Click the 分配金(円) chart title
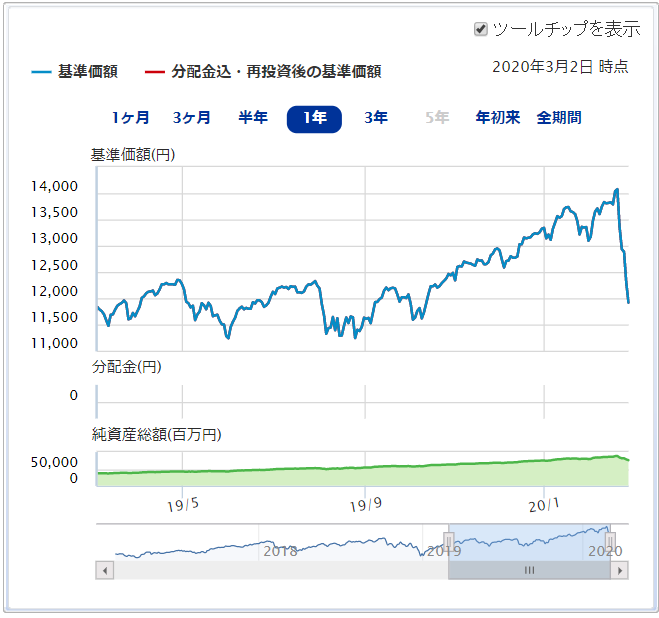Viewport: 659px width, 618px height. (127, 367)
